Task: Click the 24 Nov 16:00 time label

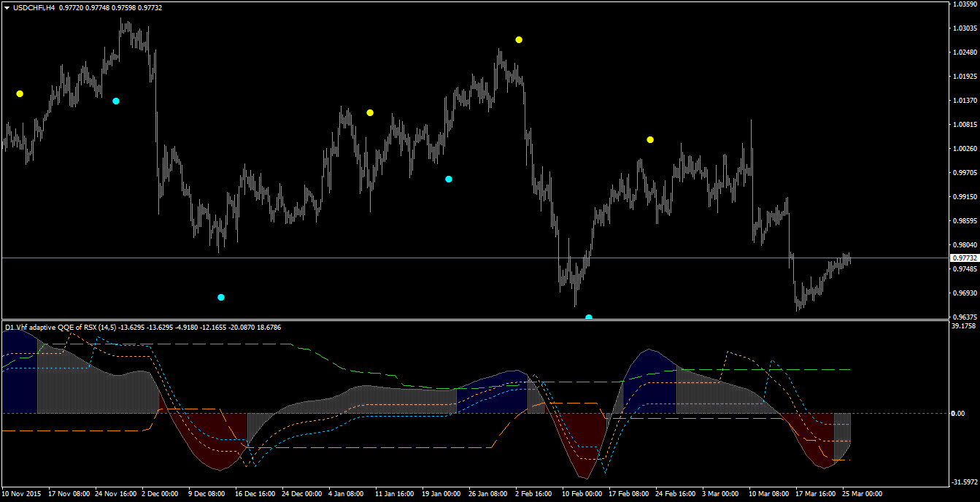Action: click(x=115, y=493)
